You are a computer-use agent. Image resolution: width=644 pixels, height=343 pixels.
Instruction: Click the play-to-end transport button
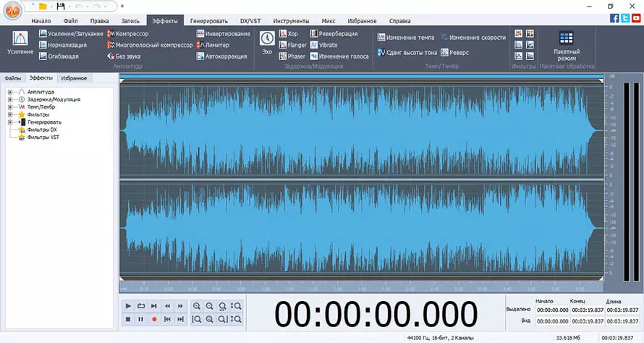coord(154,306)
